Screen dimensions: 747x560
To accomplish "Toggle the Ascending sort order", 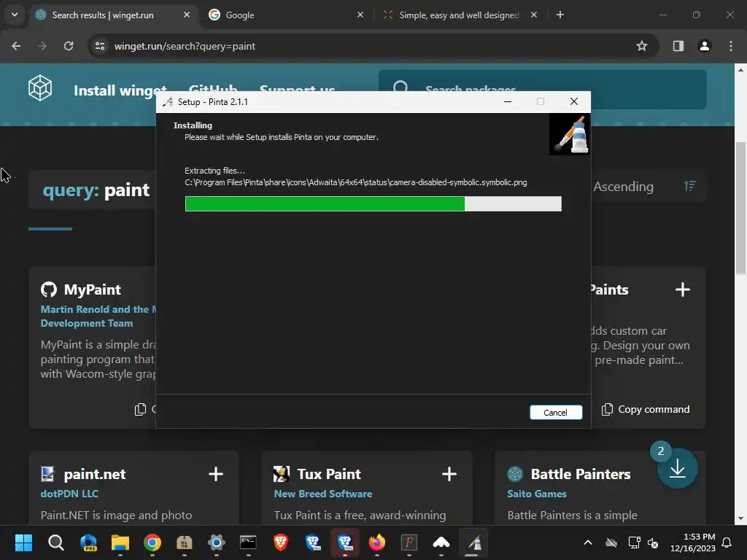I will [623, 187].
